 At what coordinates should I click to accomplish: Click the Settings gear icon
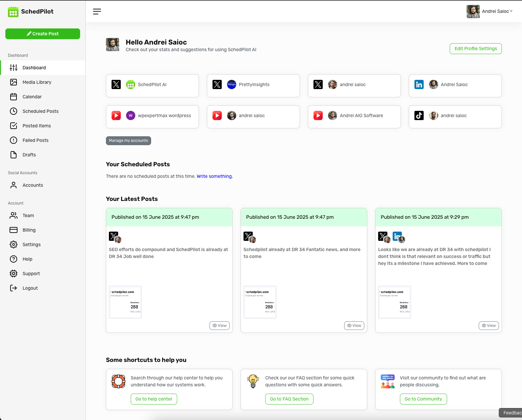click(14, 244)
